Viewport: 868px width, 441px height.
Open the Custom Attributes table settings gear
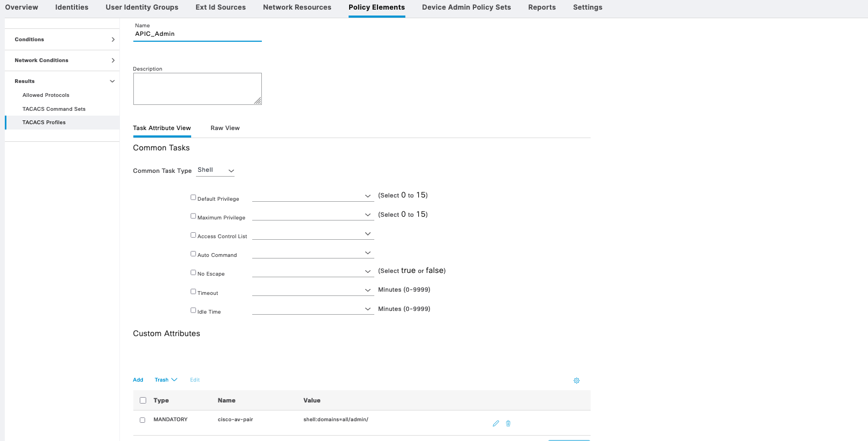(x=576, y=381)
